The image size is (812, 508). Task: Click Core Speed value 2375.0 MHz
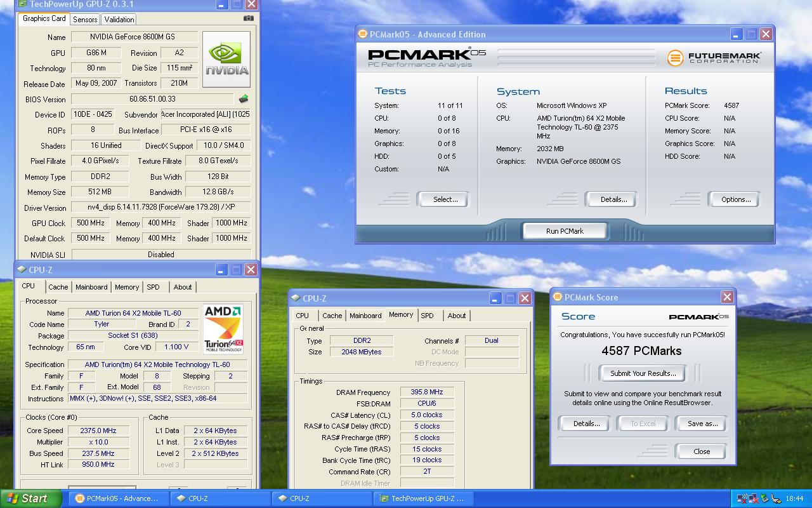point(98,431)
